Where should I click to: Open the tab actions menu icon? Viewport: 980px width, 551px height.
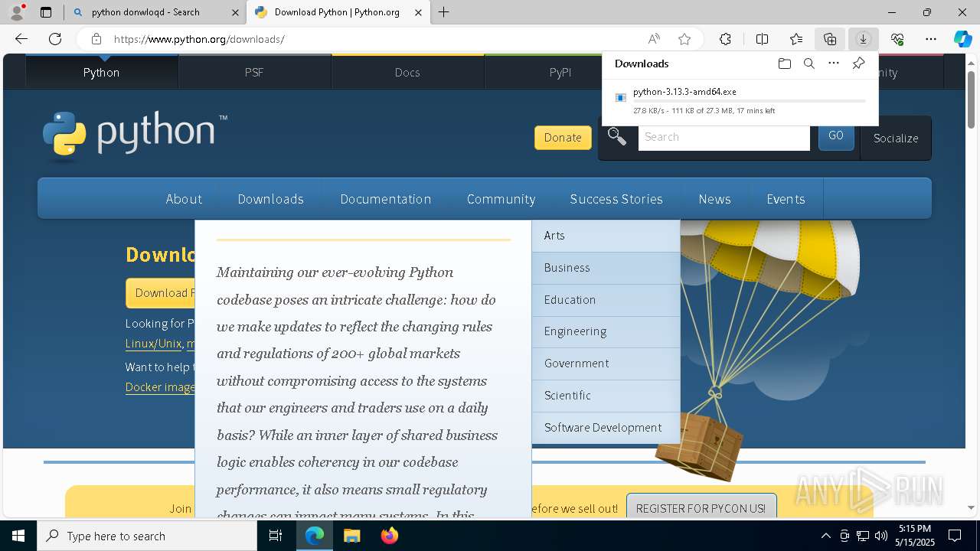click(46, 12)
